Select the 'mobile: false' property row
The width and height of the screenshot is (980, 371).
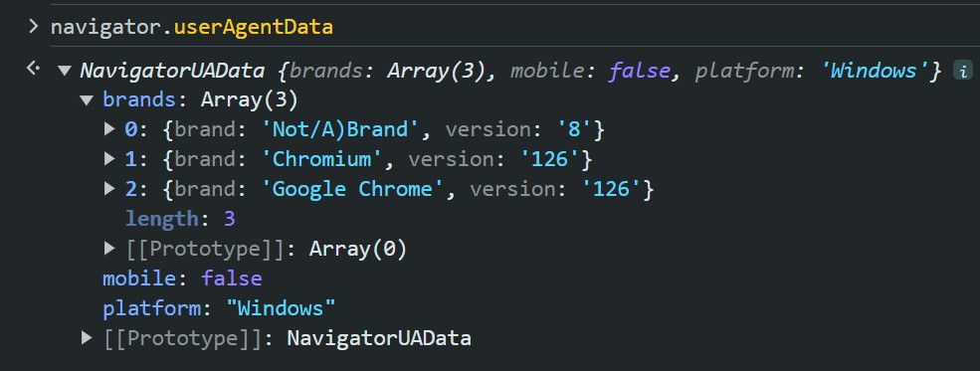pyautogui.click(x=182, y=278)
